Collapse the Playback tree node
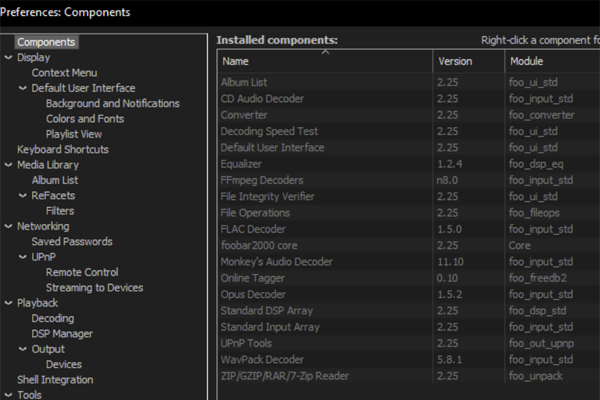 click(x=8, y=303)
